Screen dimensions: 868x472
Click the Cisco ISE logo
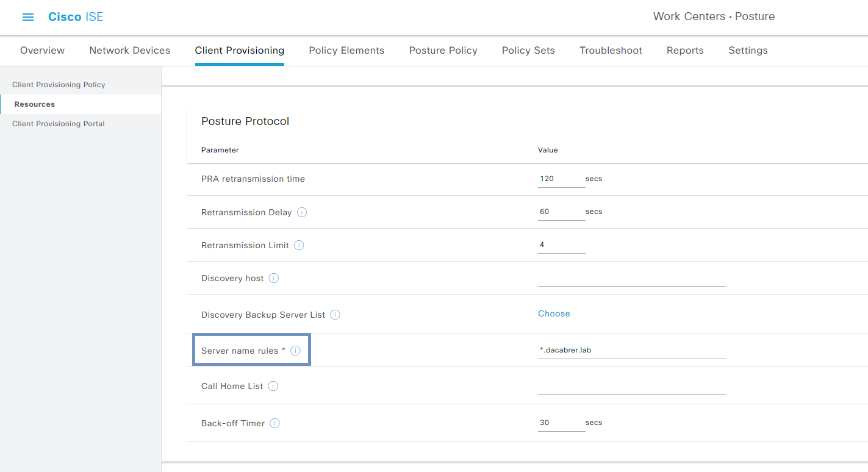point(76,17)
